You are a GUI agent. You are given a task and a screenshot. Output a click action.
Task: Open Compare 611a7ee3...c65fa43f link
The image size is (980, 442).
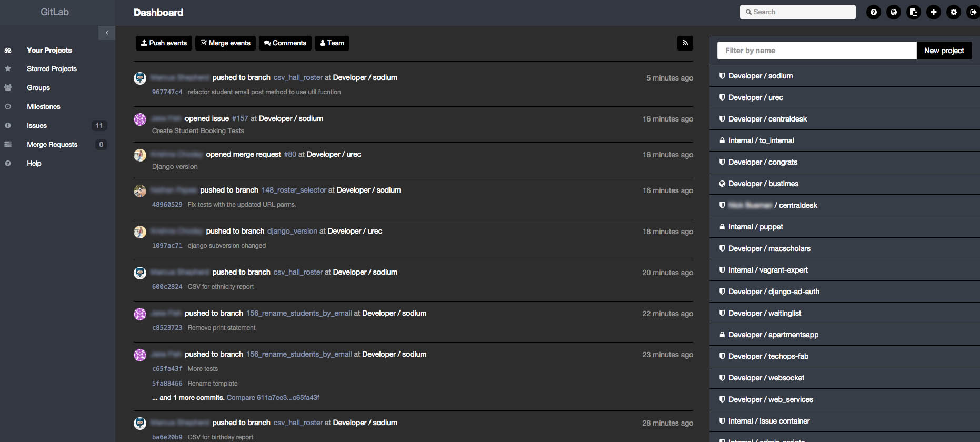point(273,398)
